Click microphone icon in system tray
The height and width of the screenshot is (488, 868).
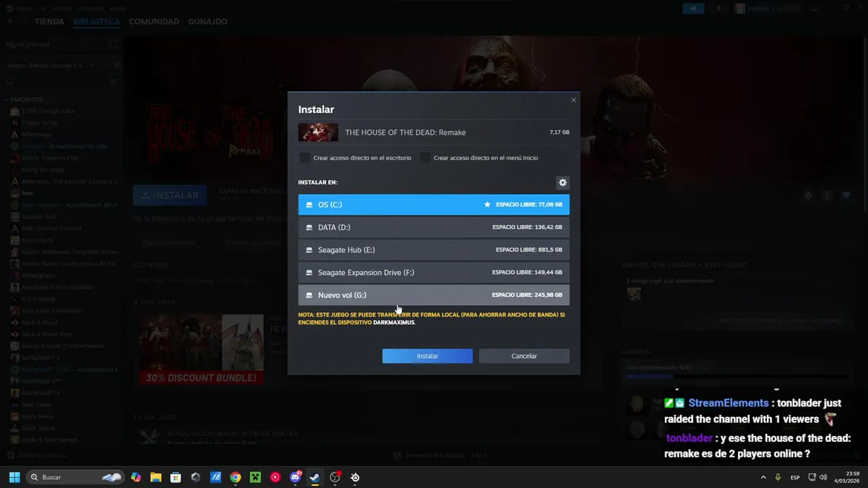[x=778, y=477]
